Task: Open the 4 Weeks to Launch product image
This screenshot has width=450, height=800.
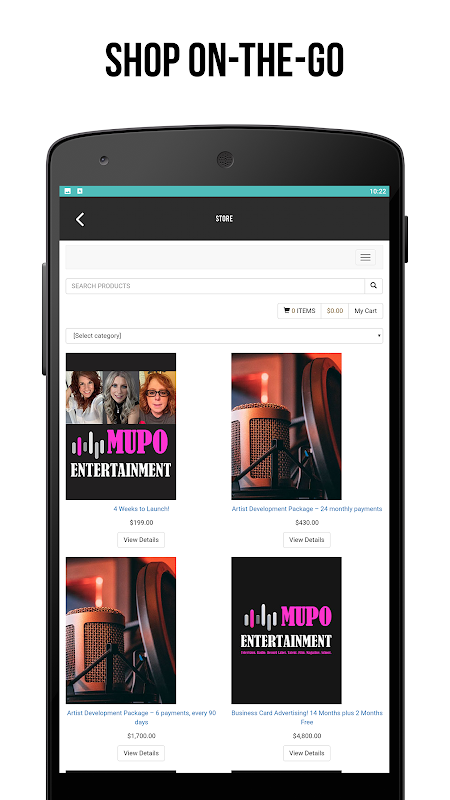Action: 121,426
